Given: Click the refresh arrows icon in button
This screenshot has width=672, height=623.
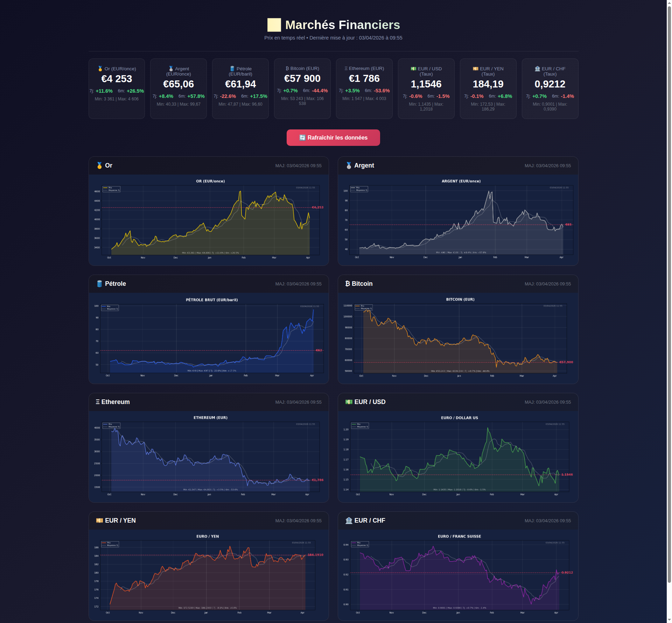Looking at the screenshot, I should coord(302,137).
